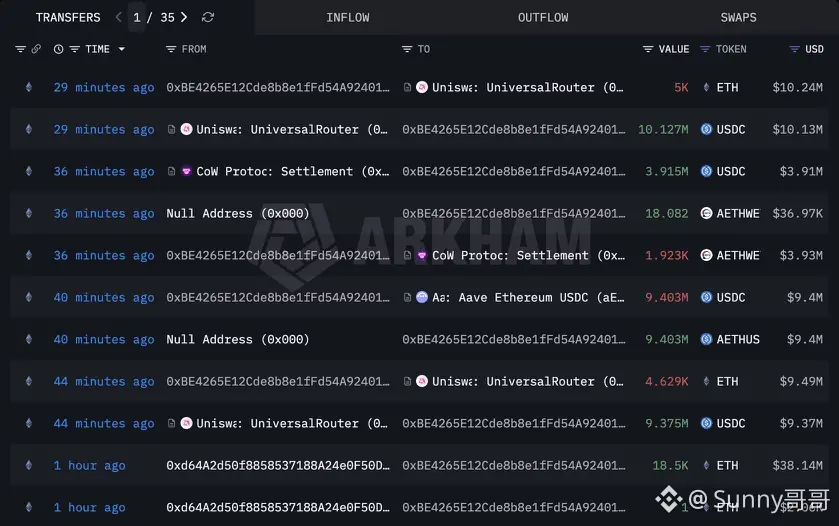Go to the previous transfers page
Viewport: 839px width, 526px height.
(x=118, y=18)
